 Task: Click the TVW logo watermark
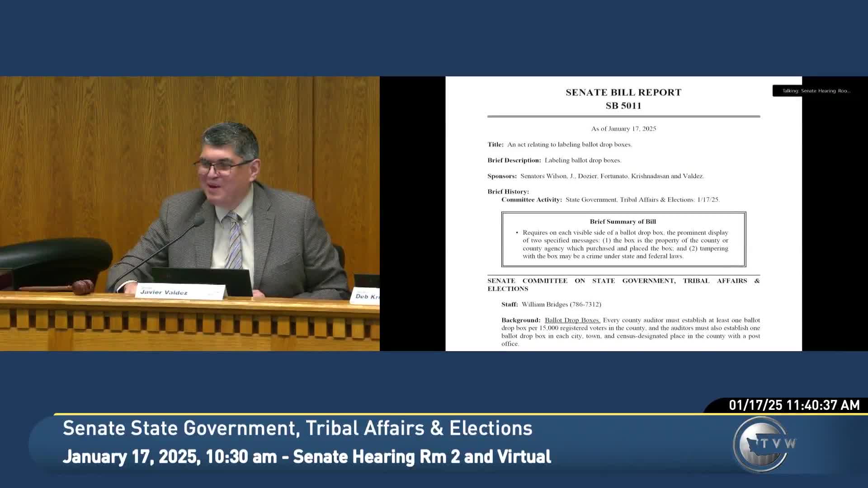point(765,444)
